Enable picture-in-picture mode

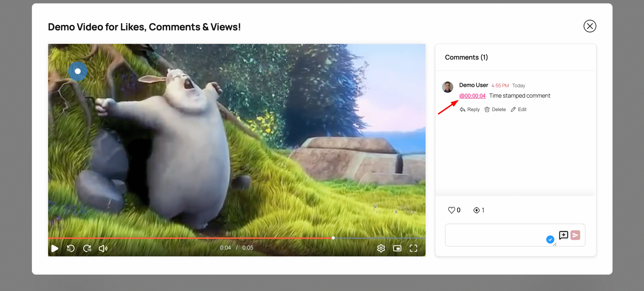(397, 248)
